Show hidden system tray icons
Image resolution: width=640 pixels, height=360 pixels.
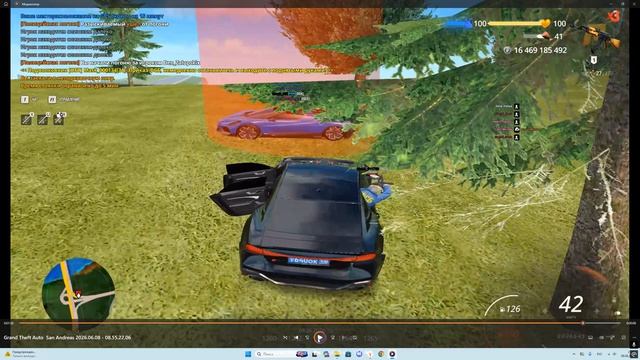[x=574, y=354]
